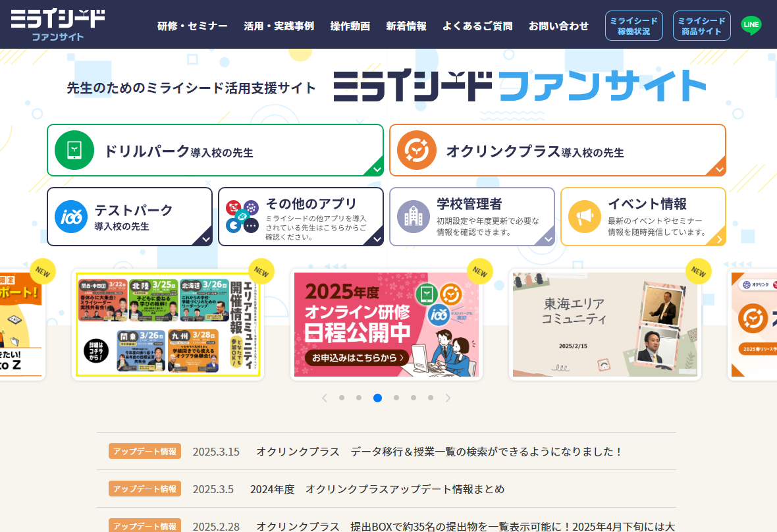Click the ミライシード商品サイト button
This screenshot has width=777, height=532.
[702, 26]
